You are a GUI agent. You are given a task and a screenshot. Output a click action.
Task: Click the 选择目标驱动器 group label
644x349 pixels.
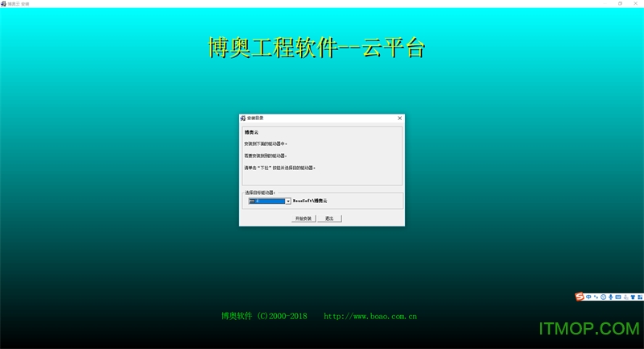[x=260, y=193]
